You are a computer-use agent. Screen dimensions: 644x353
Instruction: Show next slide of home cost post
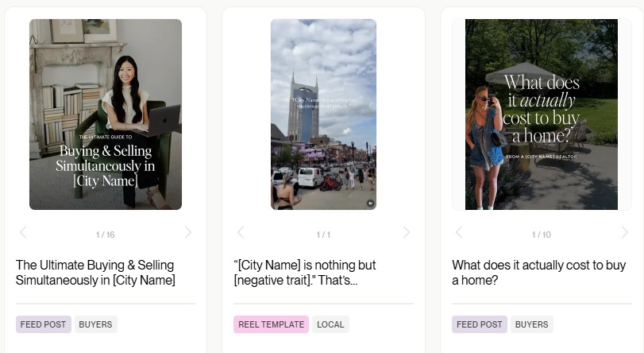click(623, 233)
